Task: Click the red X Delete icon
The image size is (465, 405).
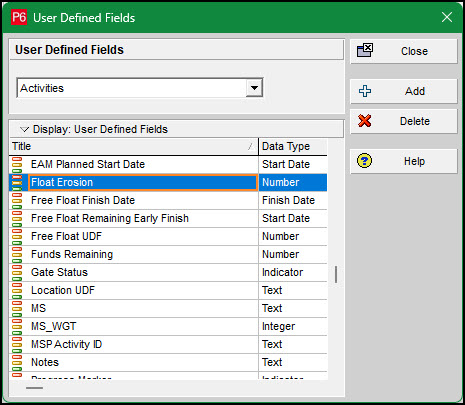Action: (x=365, y=121)
